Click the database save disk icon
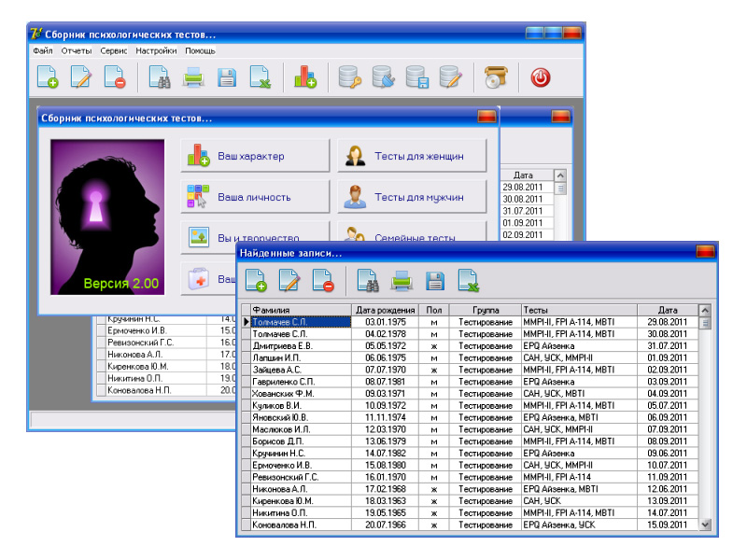This screenshot has width=747, height=560. pos(416,78)
